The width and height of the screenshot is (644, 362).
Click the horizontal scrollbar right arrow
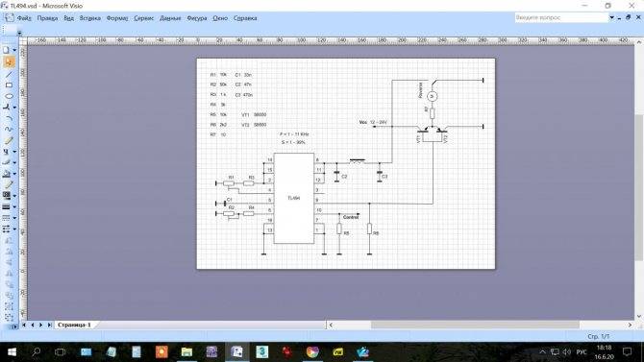coord(630,325)
